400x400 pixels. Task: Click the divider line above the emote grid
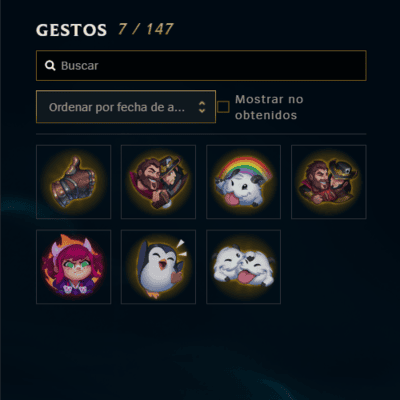tap(201, 134)
